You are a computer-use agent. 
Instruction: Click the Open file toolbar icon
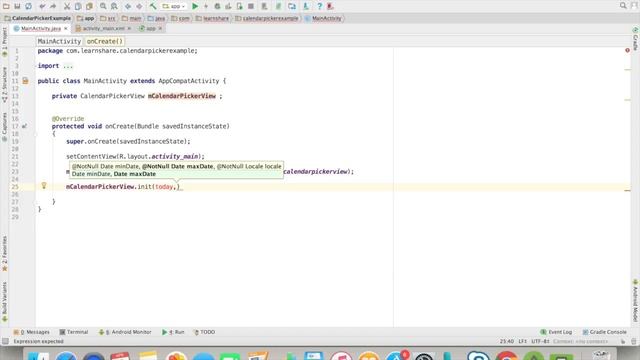[6, 6]
